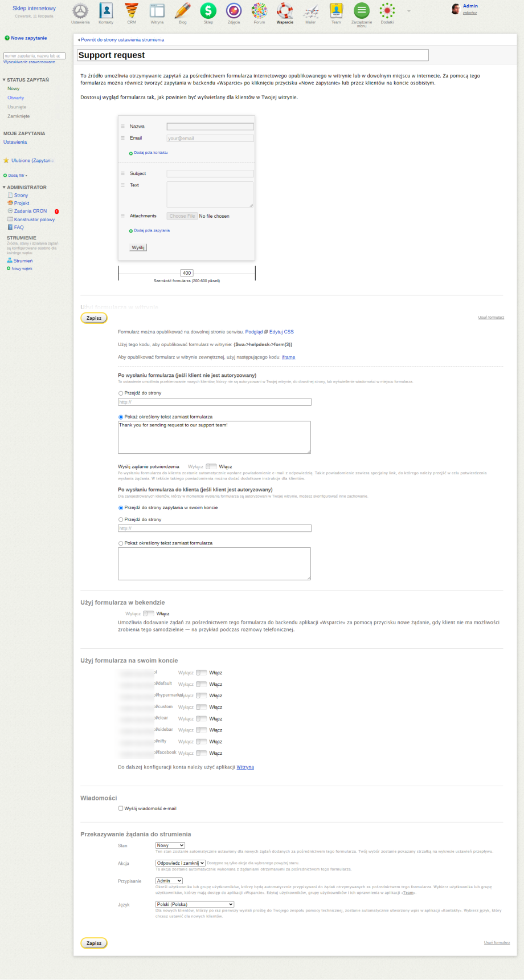
Task: Open the Team app icon
Action: (336, 11)
